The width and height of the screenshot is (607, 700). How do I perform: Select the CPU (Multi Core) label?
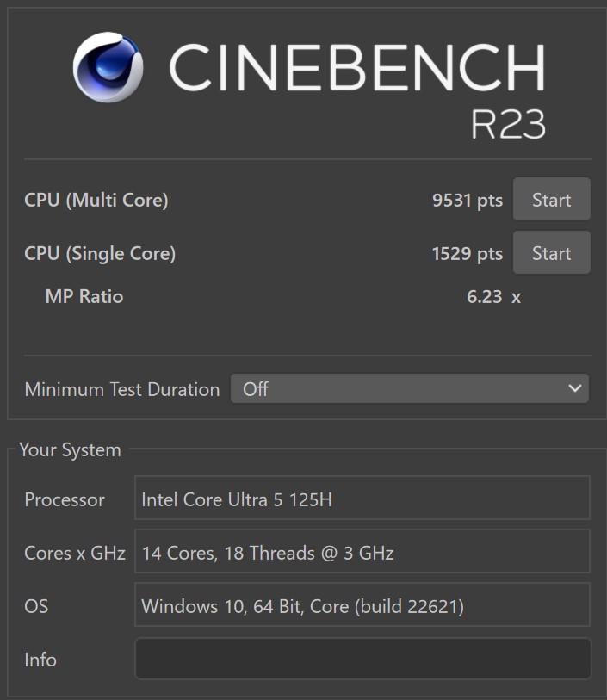point(96,200)
